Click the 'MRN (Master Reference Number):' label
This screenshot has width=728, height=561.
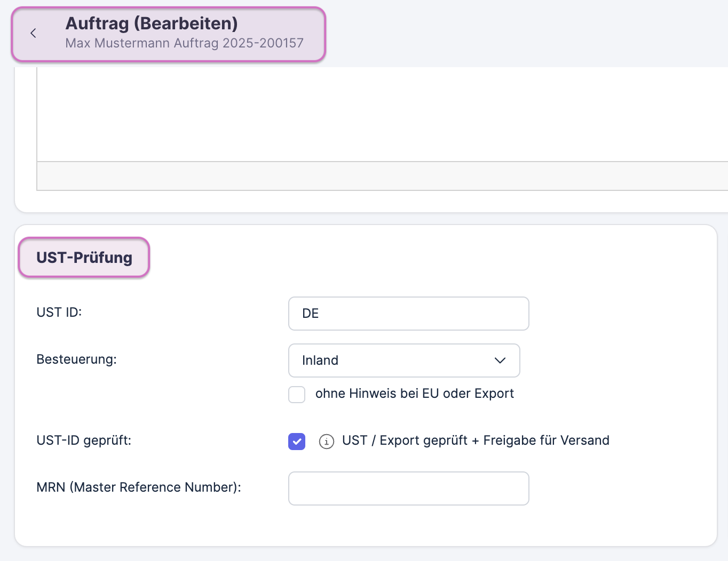(139, 487)
